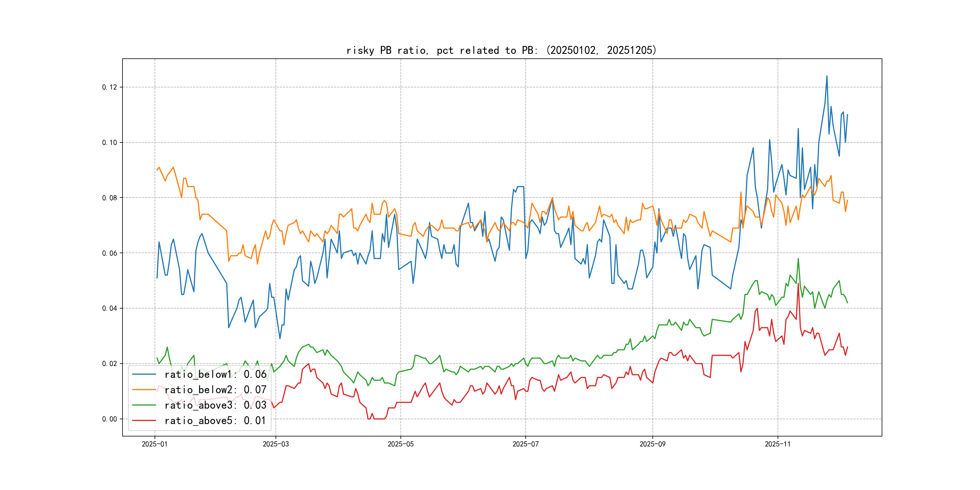Click the 0.10 y-axis tick label
Image resolution: width=980 pixels, height=490 pixels.
pos(109,143)
